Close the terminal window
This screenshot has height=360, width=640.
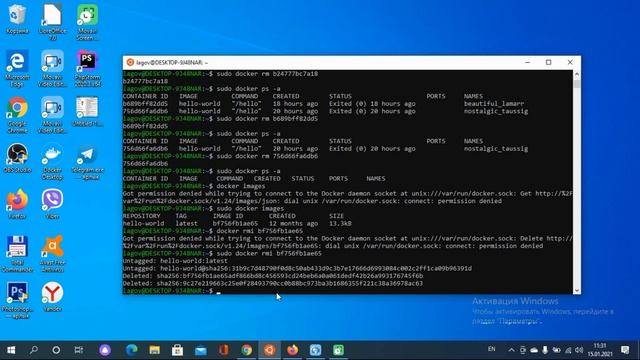coord(570,62)
